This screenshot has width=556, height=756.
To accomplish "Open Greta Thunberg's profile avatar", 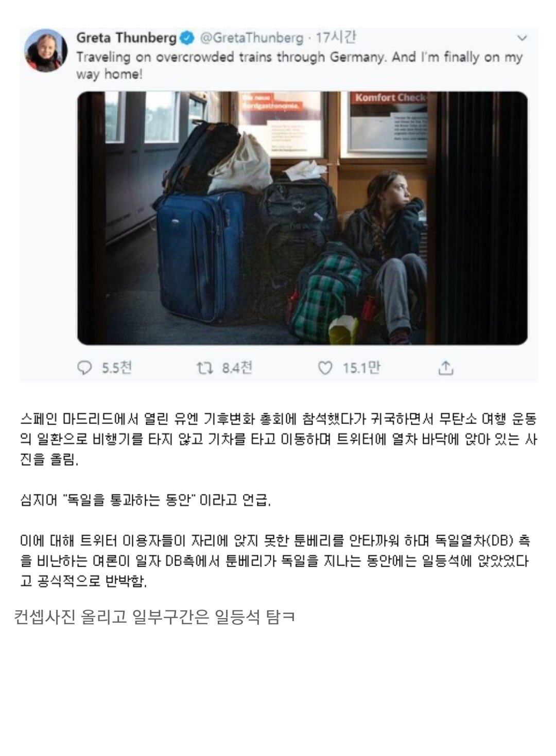I will pyautogui.click(x=46, y=50).
